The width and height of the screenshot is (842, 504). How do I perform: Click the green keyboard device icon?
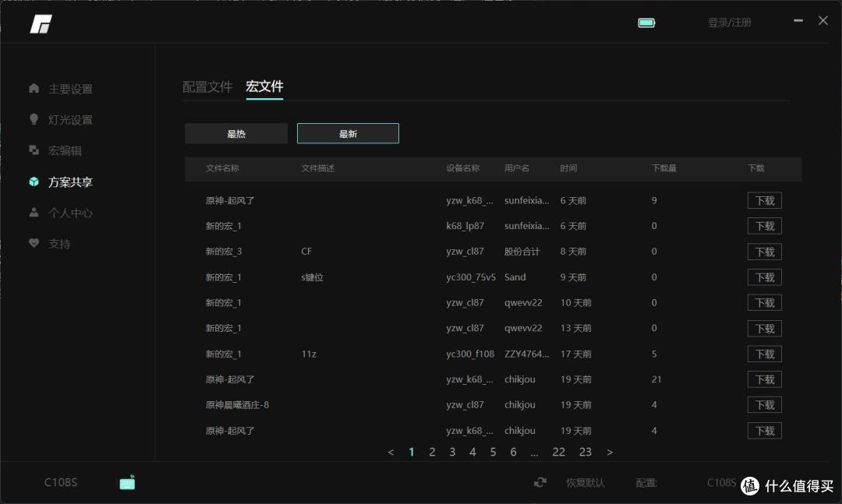pos(127,482)
